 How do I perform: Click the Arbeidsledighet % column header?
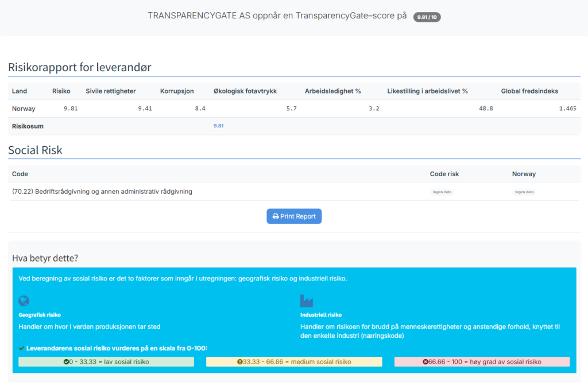(332, 91)
